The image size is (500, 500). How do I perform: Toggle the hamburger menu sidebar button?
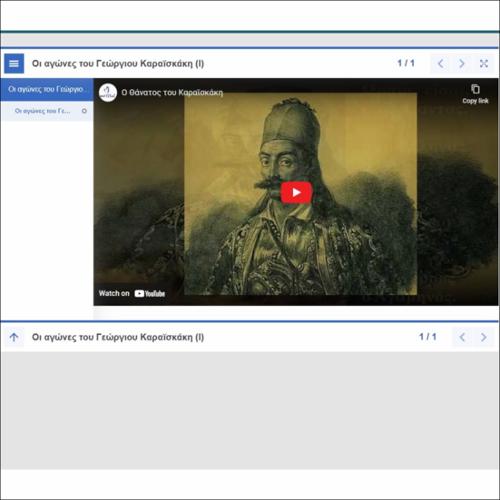pyautogui.click(x=14, y=63)
